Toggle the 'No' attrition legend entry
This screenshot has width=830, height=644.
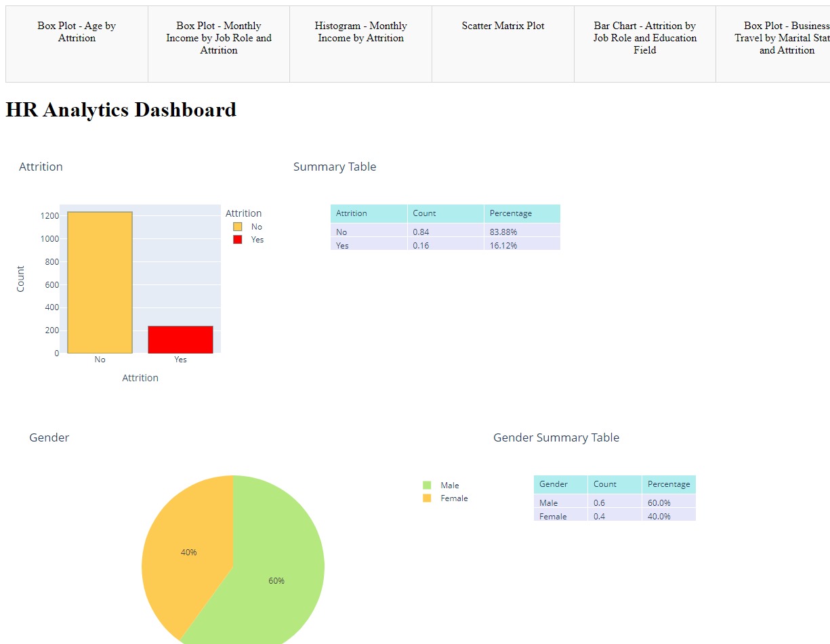click(x=248, y=227)
